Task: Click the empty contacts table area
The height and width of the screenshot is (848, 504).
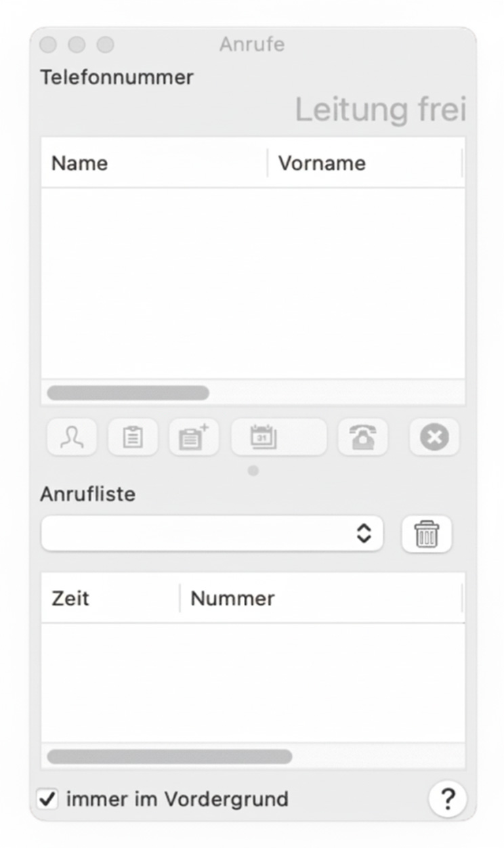Action: point(253,283)
